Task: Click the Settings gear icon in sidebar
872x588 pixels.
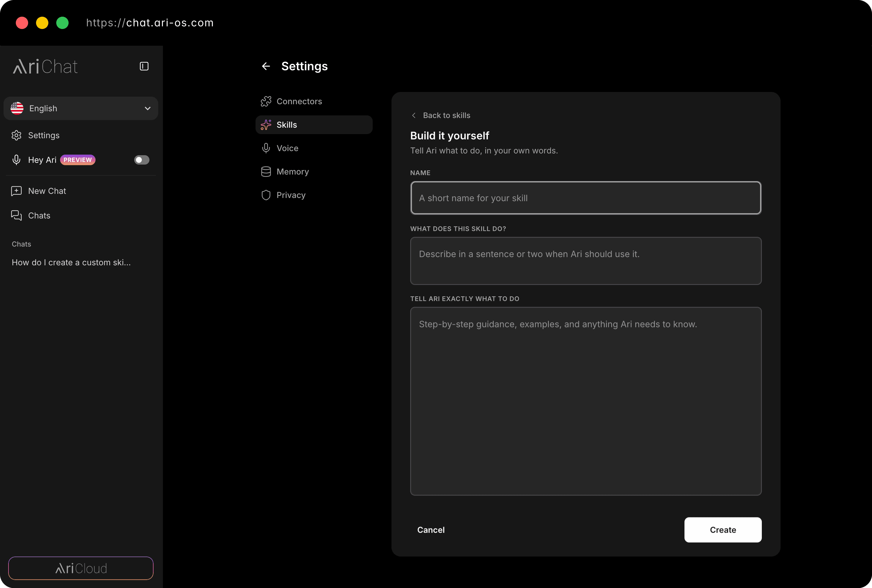Action: pyautogui.click(x=16, y=135)
